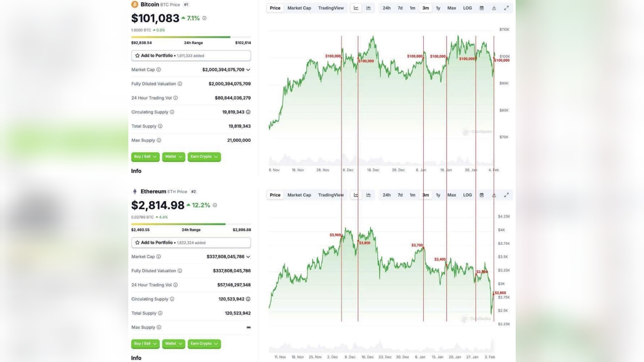Select 1y time range on Bitcoin chart
The image size is (644, 362).
click(438, 8)
